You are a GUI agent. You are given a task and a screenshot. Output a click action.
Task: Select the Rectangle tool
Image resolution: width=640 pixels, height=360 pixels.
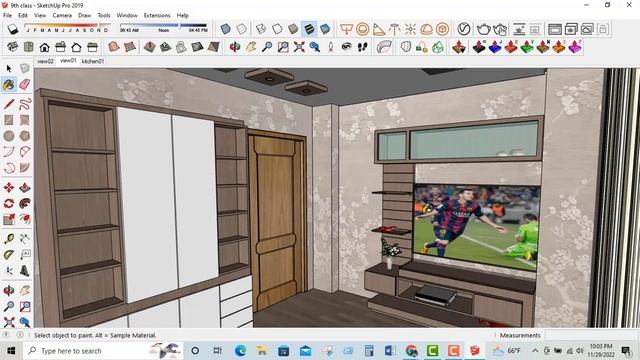point(9,120)
